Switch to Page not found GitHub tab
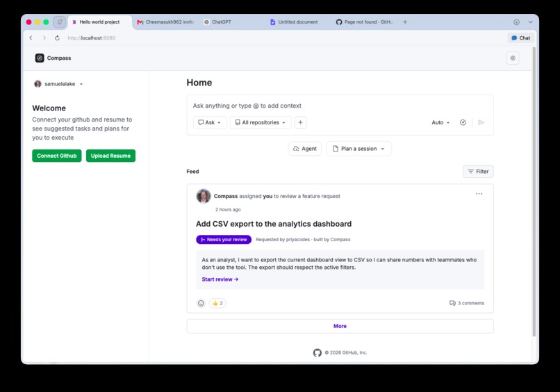This screenshot has width=560, height=392. (x=364, y=22)
